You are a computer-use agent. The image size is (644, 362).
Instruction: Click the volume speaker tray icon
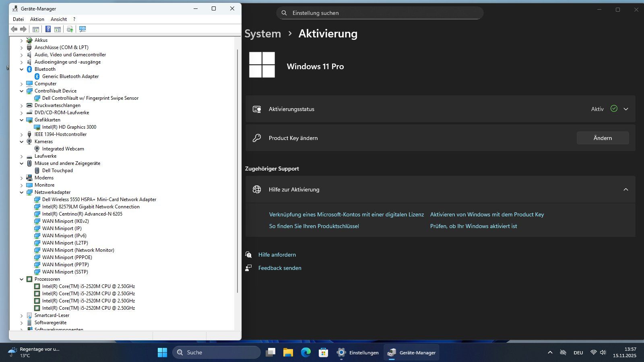point(603,352)
